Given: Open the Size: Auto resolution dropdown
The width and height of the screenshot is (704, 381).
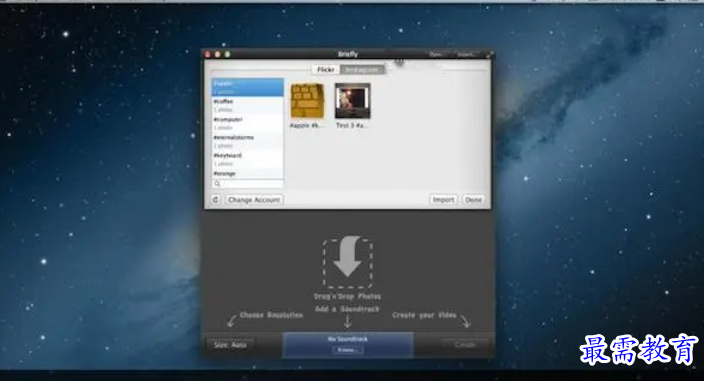Looking at the screenshot, I should [230, 345].
